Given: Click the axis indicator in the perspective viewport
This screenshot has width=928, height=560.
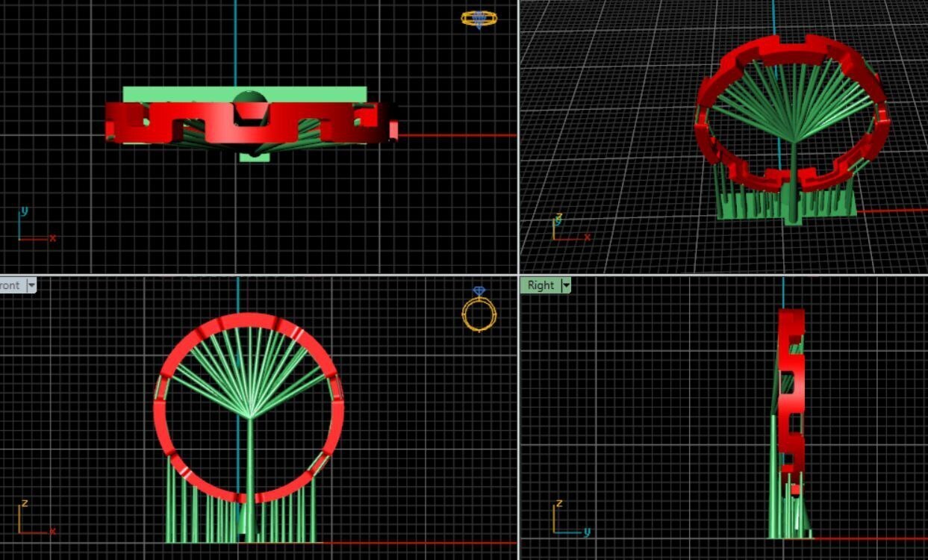Looking at the screenshot, I should click(569, 228).
